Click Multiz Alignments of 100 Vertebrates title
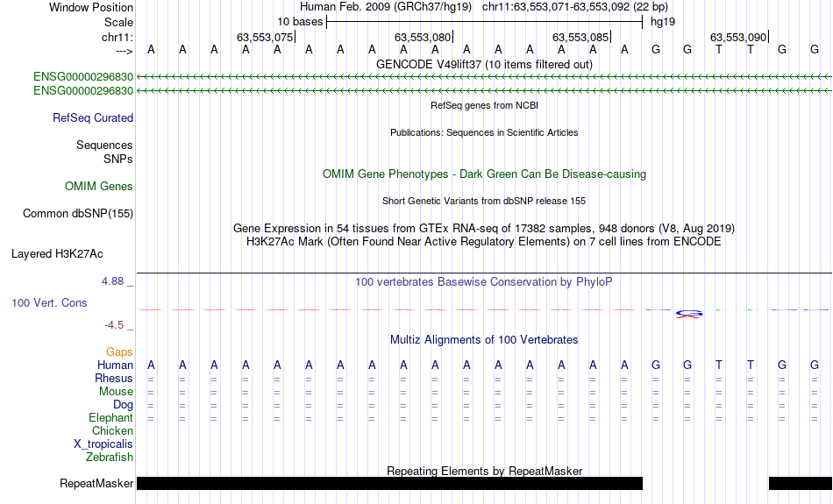 pos(484,340)
